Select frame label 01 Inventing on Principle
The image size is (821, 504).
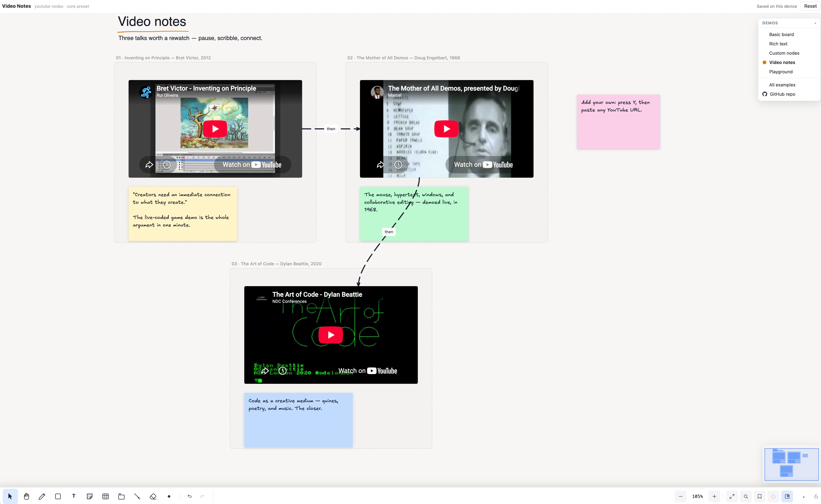point(163,58)
